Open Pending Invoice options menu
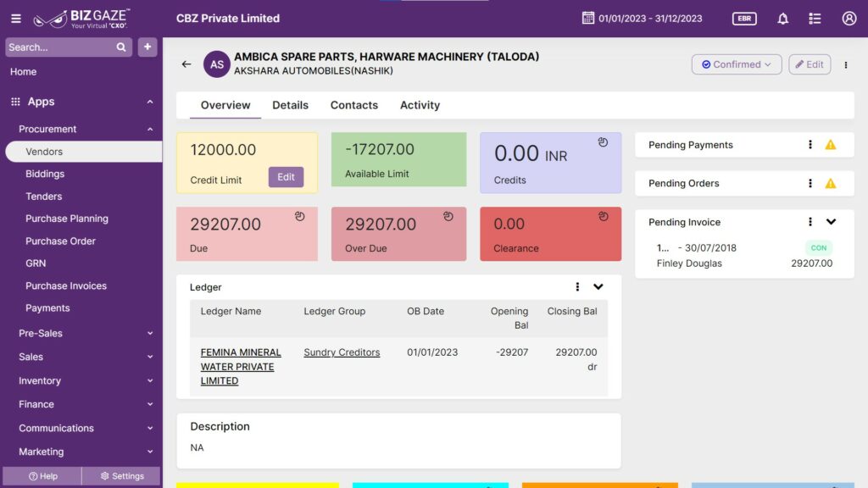The image size is (868, 488). coord(810,222)
